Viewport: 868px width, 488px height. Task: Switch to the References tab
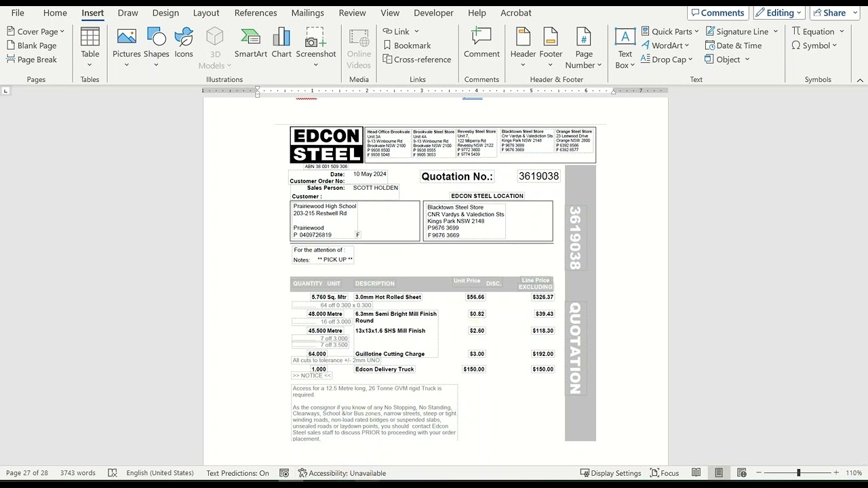(x=255, y=13)
